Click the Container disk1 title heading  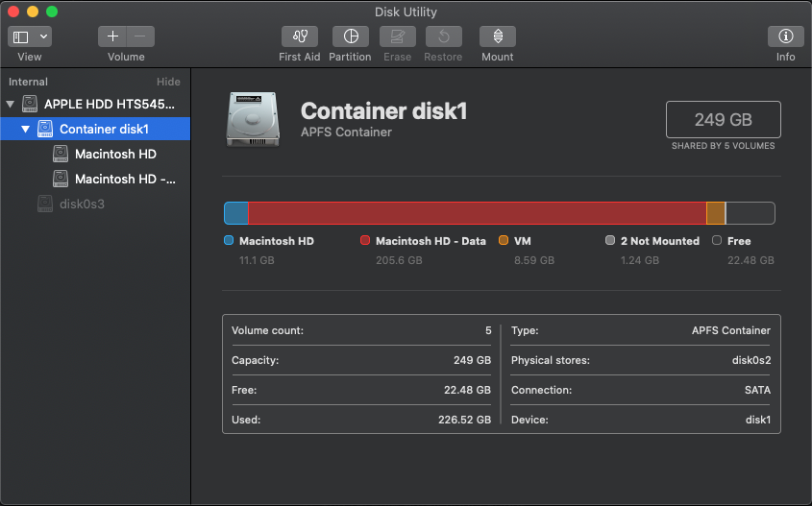pyautogui.click(x=383, y=111)
